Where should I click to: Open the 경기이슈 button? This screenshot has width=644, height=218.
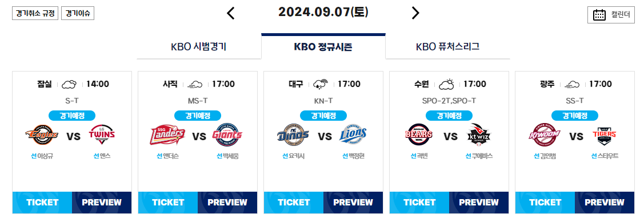(78, 13)
